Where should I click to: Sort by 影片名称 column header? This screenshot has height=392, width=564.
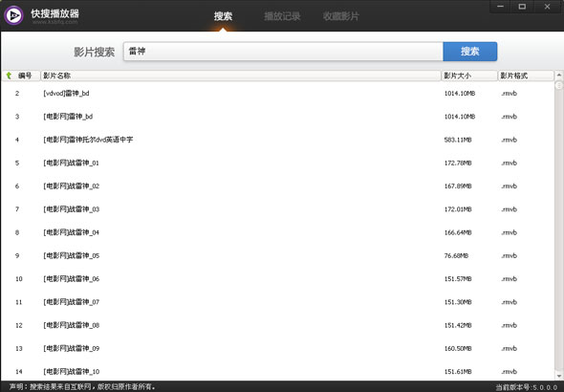241,76
